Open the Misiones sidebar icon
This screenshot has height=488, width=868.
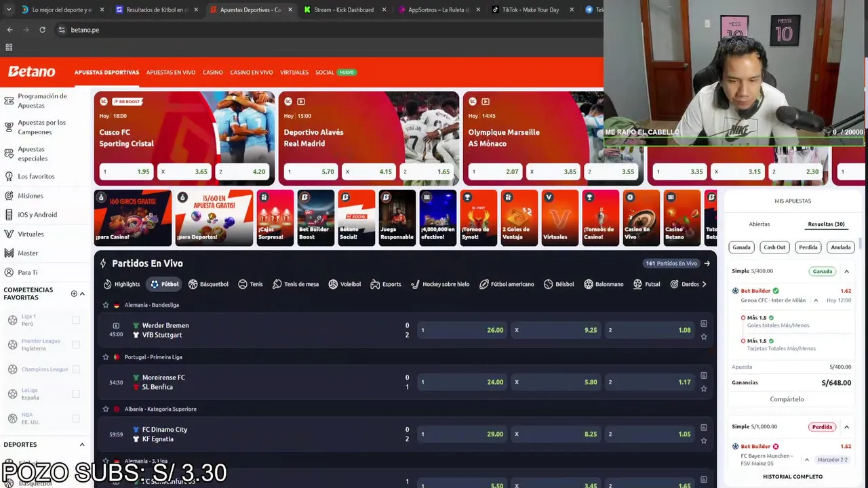pos(9,196)
